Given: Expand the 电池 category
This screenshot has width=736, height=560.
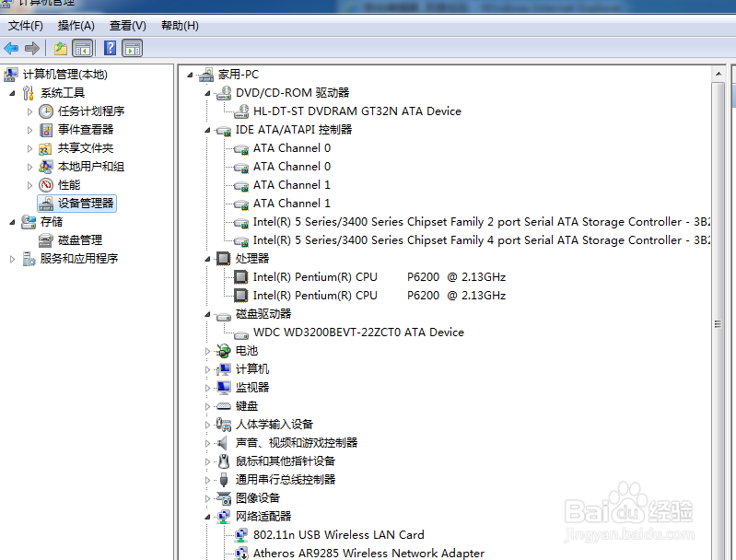Looking at the screenshot, I should 207,351.
